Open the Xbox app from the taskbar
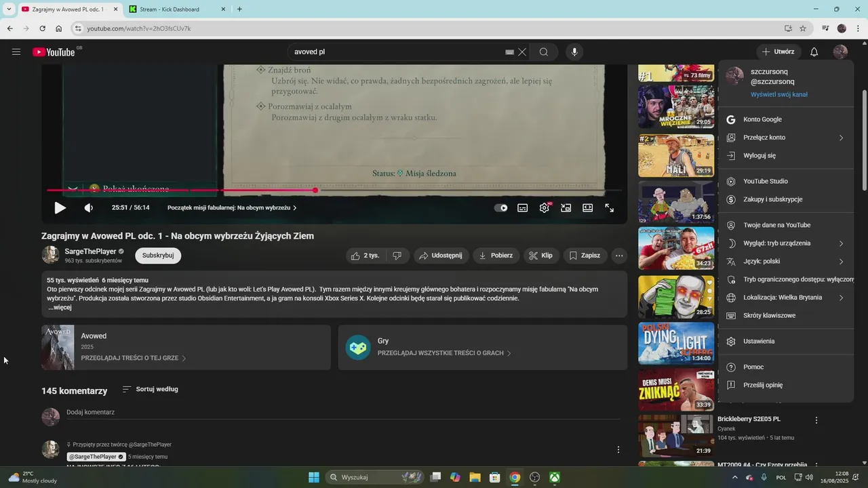This screenshot has height=488, width=868. click(x=555, y=477)
